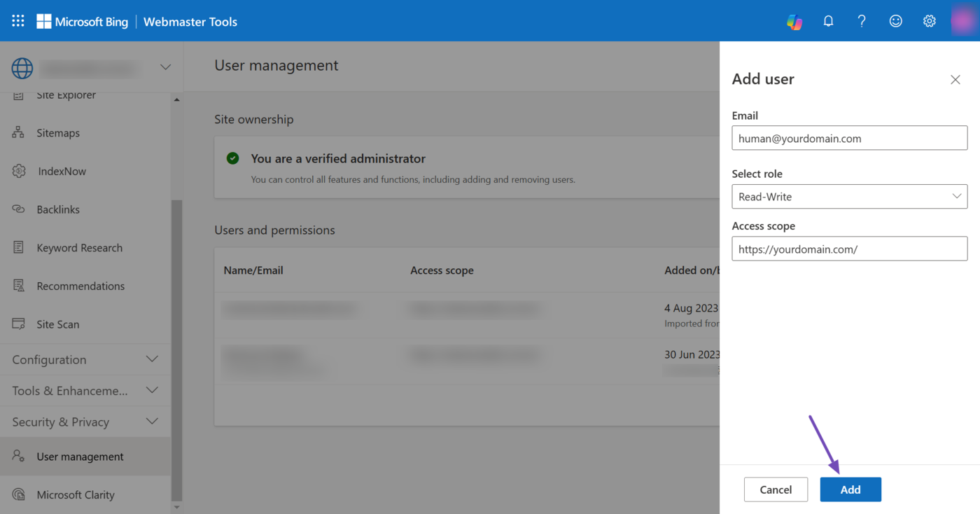Screen dimensions: 980x514
Task: Open the settings gear in header
Action: 929,21
